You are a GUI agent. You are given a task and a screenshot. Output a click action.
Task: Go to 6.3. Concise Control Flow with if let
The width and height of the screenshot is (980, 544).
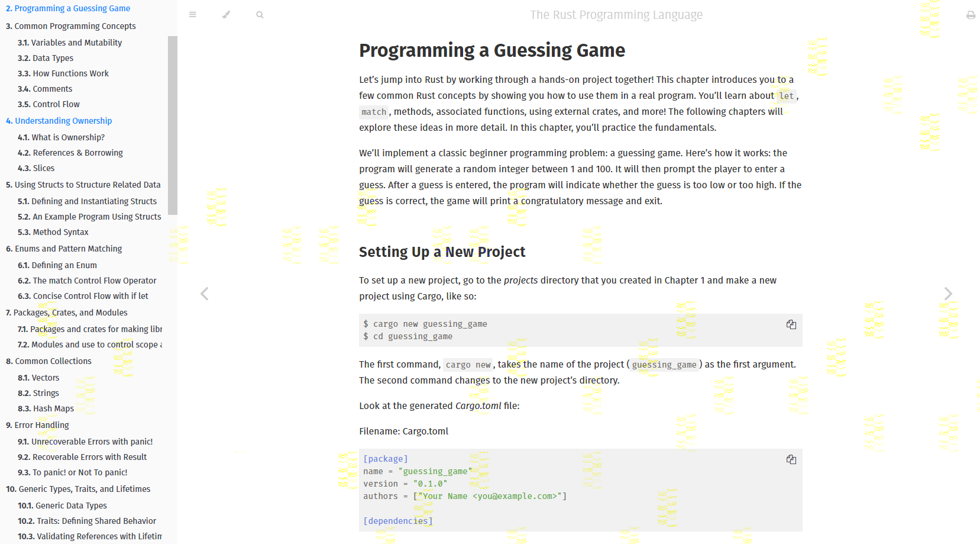(83, 296)
